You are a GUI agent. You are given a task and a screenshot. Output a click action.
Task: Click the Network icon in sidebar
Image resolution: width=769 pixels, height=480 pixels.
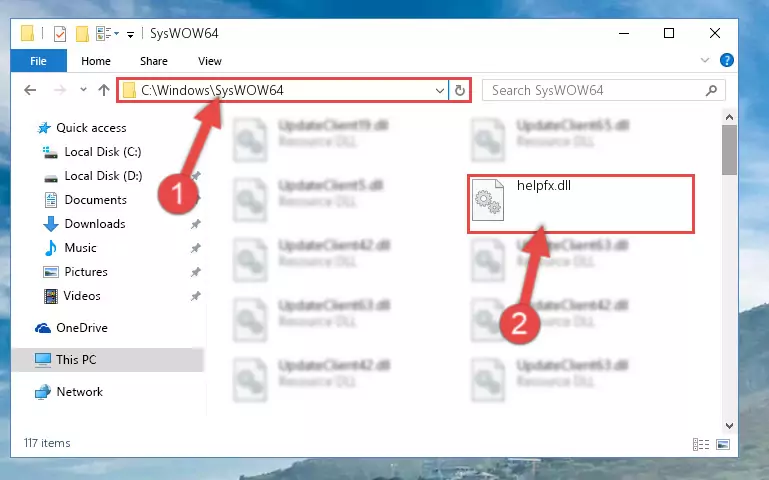[43, 392]
